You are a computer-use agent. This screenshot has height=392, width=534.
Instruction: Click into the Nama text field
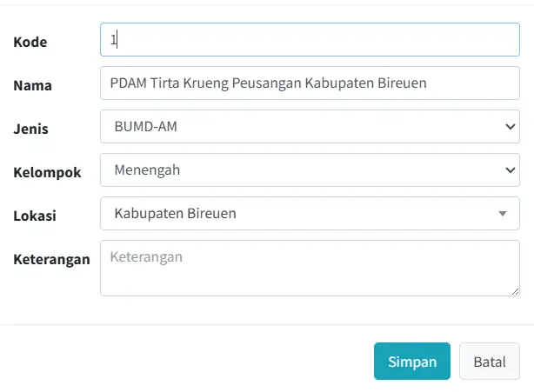[310, 83]
